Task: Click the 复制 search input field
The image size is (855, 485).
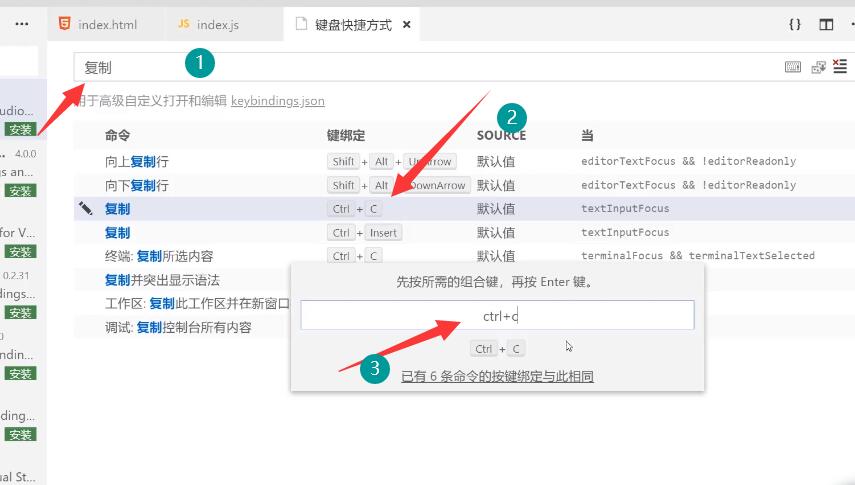Action: click(x=425, y=67)
